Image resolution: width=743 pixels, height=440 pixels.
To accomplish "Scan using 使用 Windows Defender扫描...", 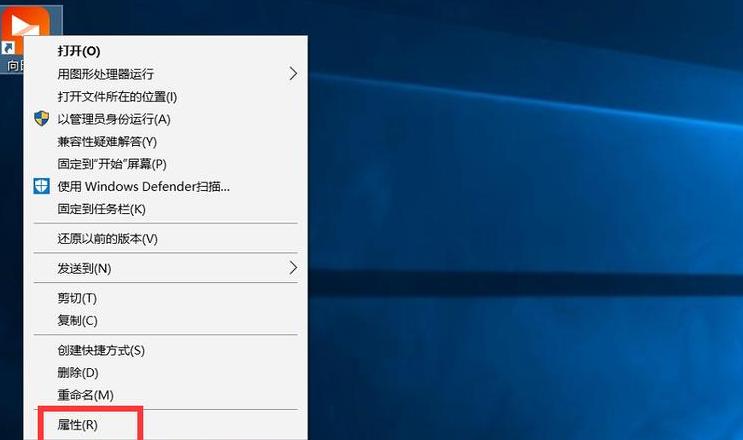I will [144, 187].
